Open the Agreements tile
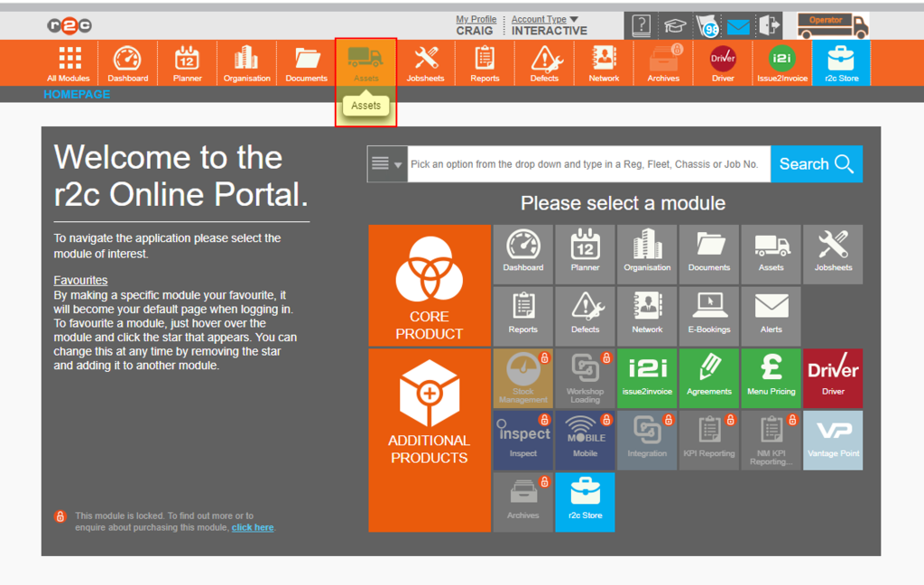This screenshot has width=924, height=585. [x=709, y=378]
